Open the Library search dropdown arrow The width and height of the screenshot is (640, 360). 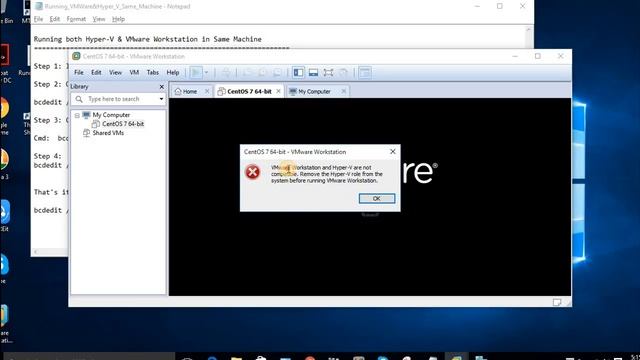coord(162,99)
